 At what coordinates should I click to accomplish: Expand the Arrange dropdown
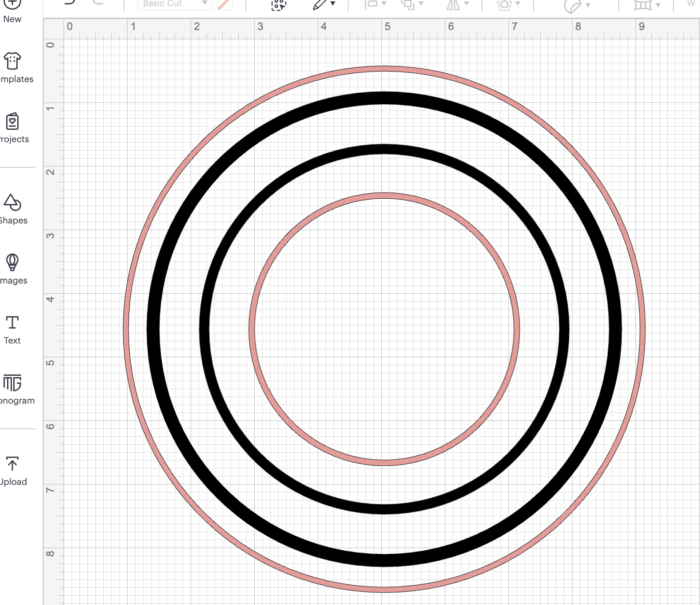click(x=421, y=4)
